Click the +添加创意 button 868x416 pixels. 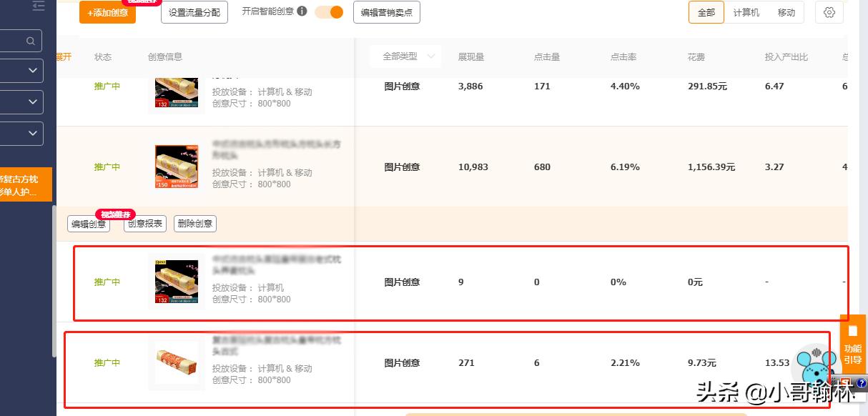[x=107, y=13]
